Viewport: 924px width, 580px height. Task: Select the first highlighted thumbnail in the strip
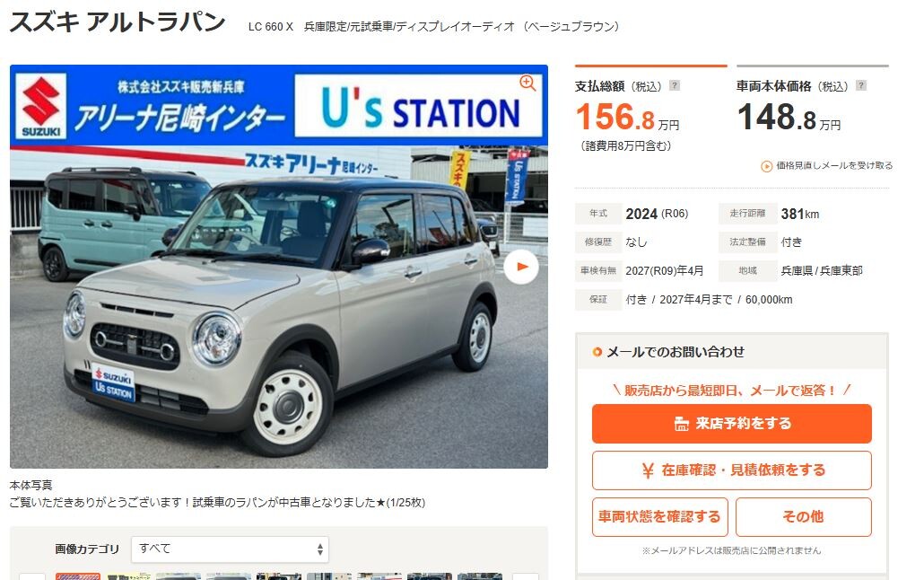click(78, 576)
